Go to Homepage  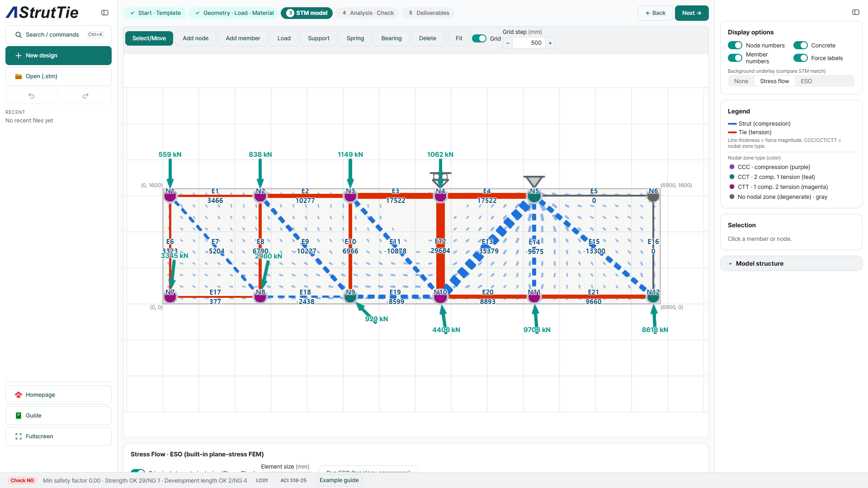58,395
